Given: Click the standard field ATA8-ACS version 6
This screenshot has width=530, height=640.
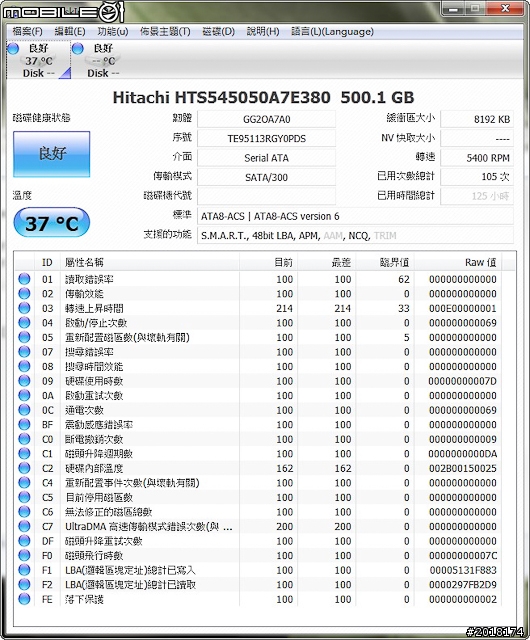Looking at the screenshot, I should [355, 216].
